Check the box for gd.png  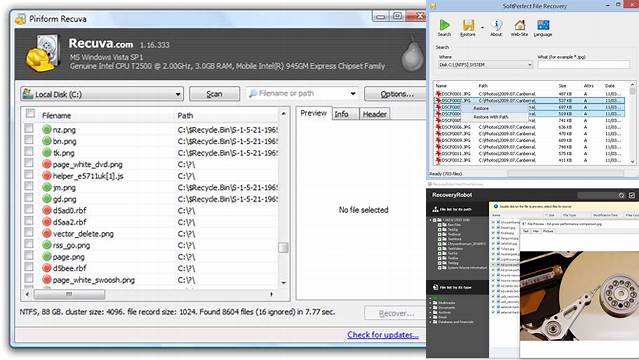[29, 197]
